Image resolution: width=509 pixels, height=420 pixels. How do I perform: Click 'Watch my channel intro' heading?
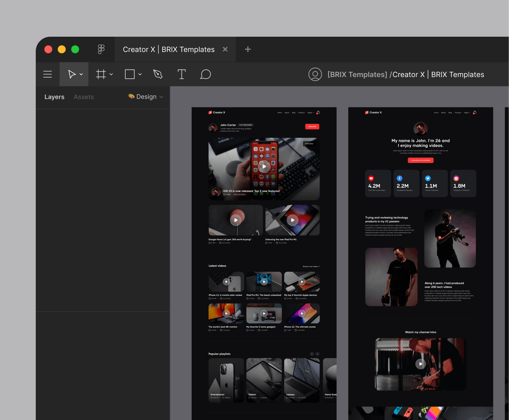click(x=421, y=332)
